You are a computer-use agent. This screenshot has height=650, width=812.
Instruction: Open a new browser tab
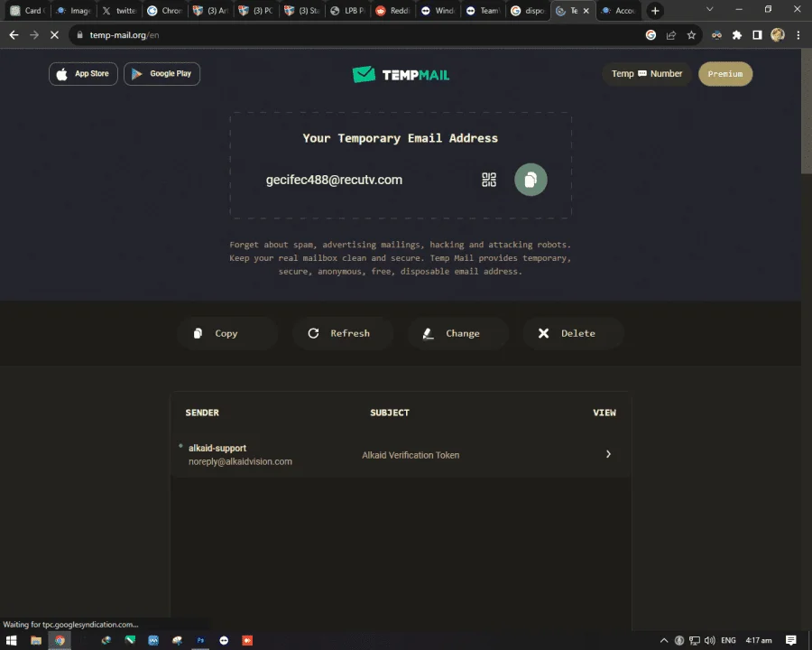655,10
